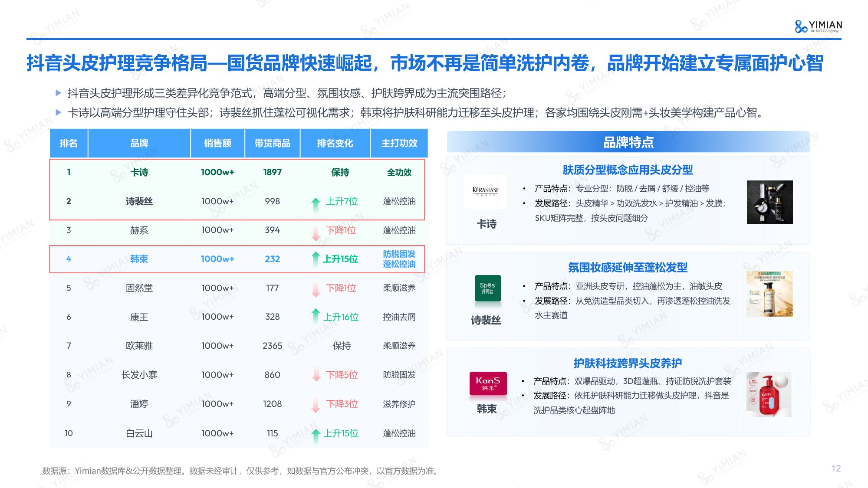868x488 pixels.
Task: Click the 白云山 brand cell
Action: (x=139, y=433)
